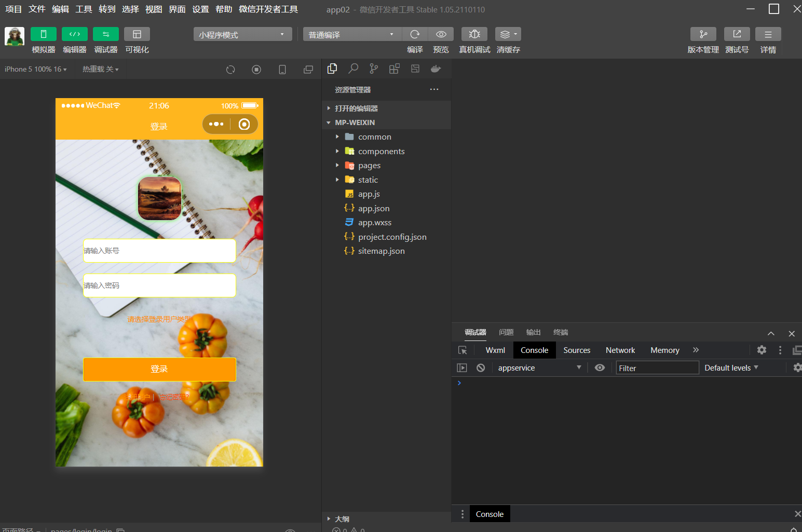Open search in sidebar
The height and width of the screenshot is (532, 802).
point(353,69)
